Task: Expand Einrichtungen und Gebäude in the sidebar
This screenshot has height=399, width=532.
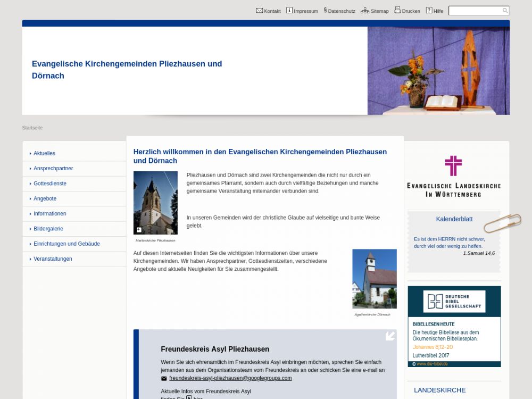Action: (x=66, y=244)
